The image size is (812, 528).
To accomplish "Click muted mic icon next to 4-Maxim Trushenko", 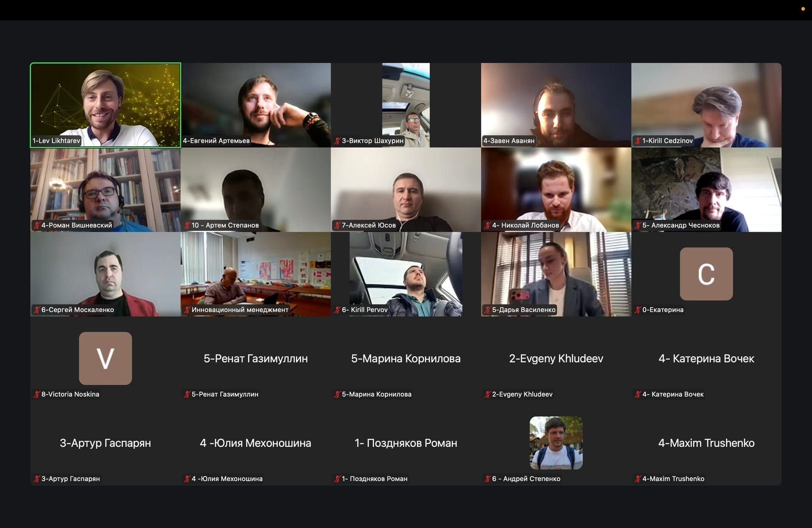I will point(638,479).
